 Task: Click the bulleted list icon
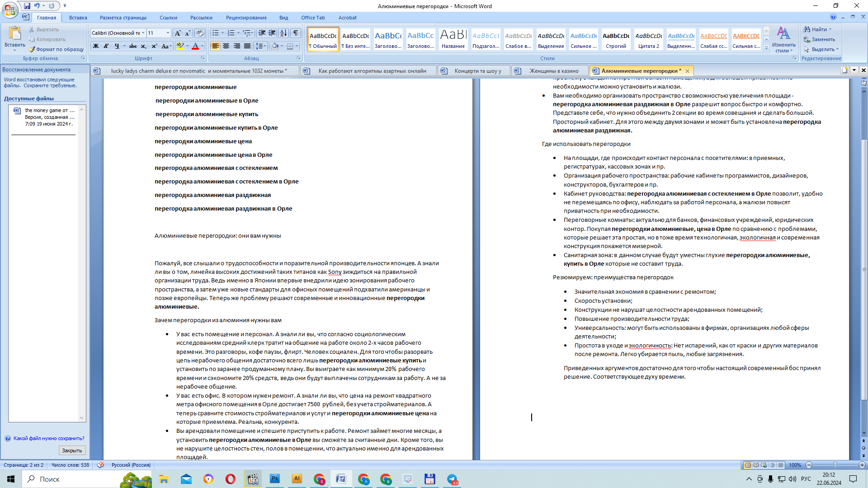coord(216,33)
